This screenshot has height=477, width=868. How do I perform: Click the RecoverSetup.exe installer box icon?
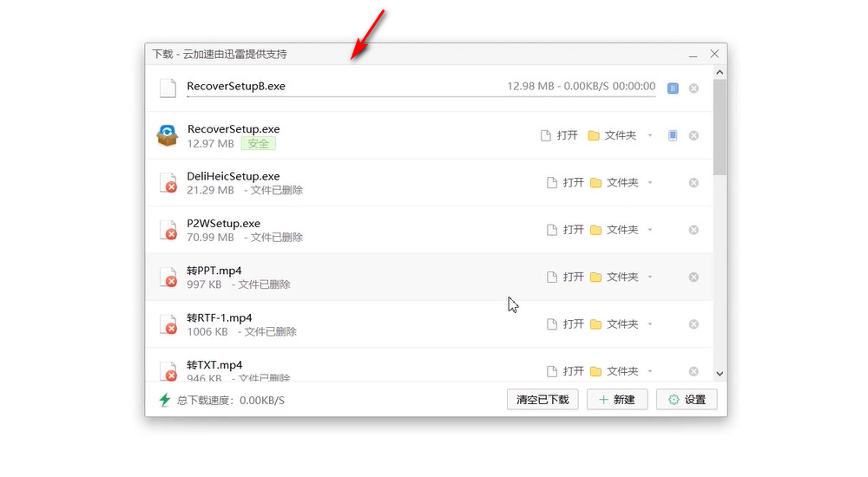click(x=168, y=135)
